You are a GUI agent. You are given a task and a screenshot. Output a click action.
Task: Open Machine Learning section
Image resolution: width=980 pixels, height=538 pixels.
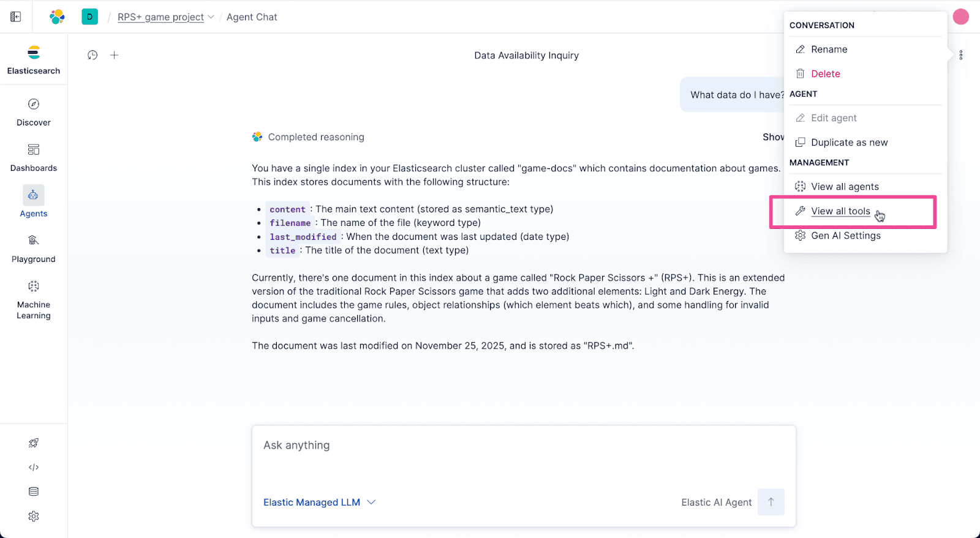(x=34, y=299)
